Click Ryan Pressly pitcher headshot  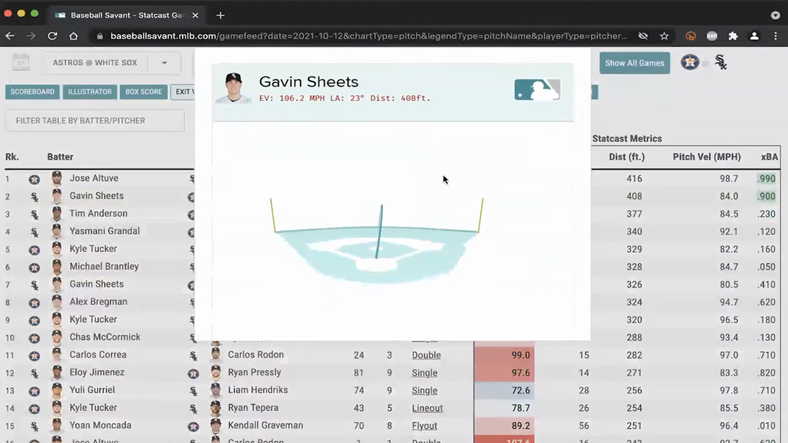[x=216, y=372]
